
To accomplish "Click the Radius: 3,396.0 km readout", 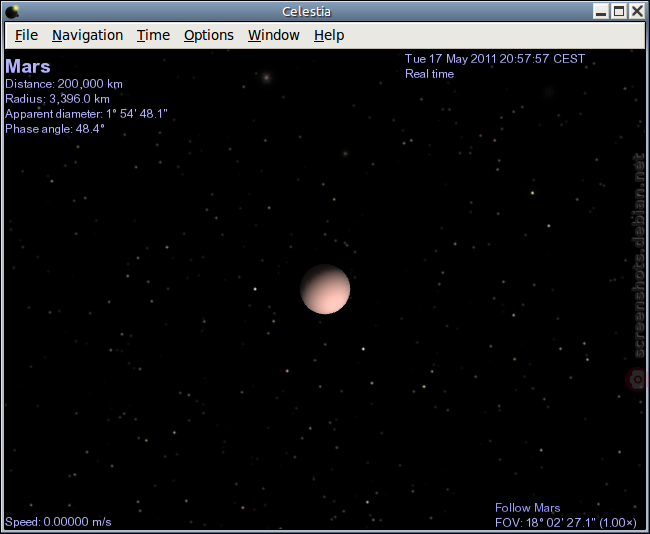I will click(57, 99).
